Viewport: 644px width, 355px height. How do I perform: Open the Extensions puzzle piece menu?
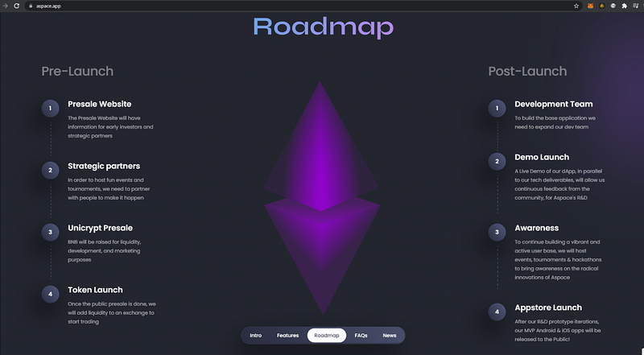(x=625, y=6)
